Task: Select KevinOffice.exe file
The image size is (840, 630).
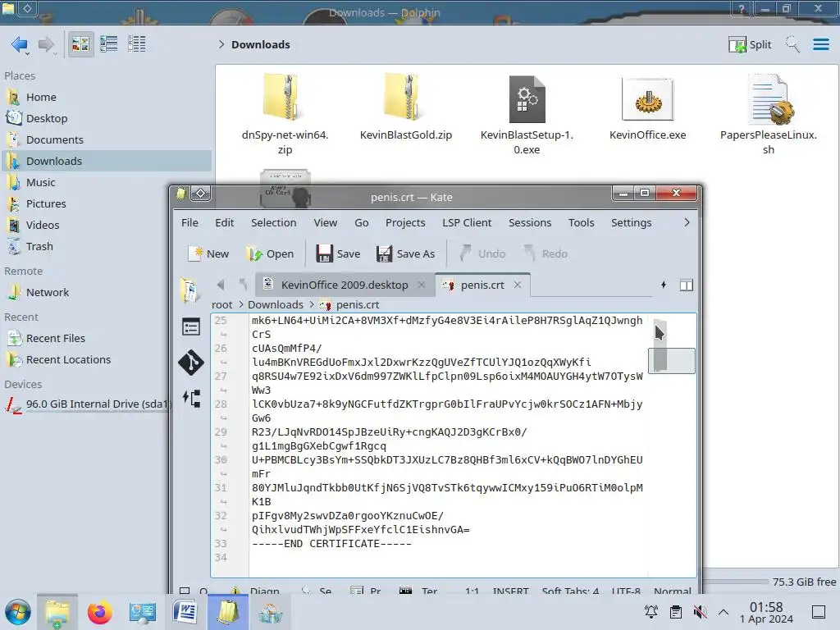Action: coord(648,107)
